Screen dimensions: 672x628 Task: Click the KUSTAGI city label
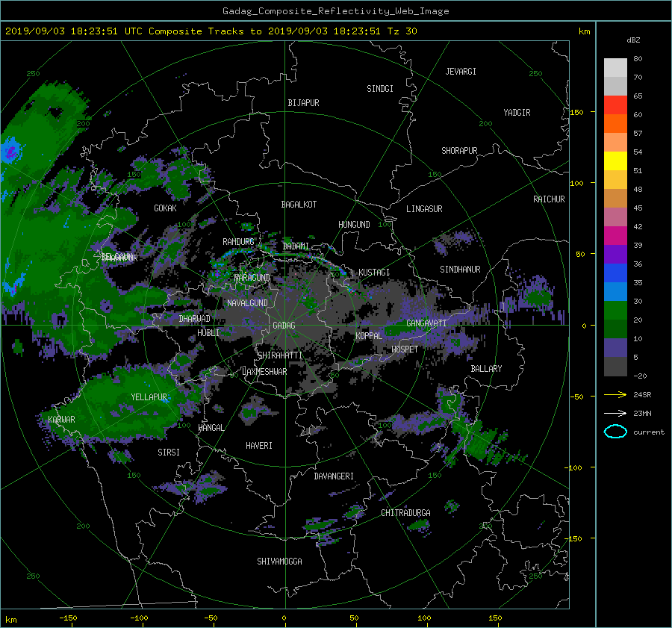click(374, 273)
